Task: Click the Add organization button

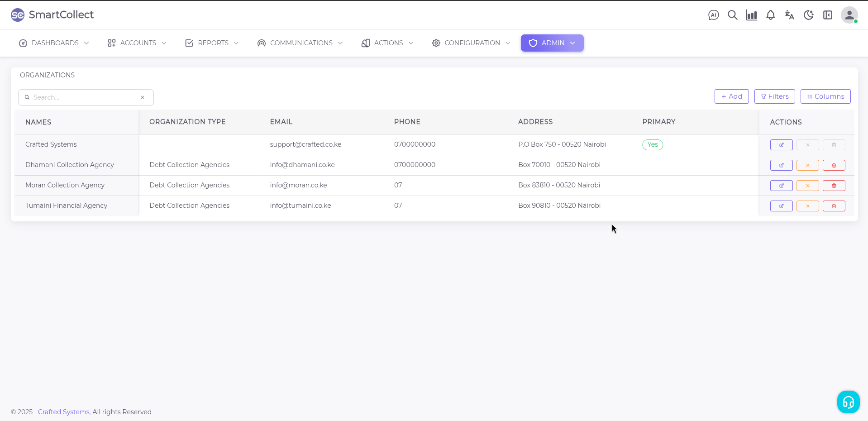Action: 731,96
